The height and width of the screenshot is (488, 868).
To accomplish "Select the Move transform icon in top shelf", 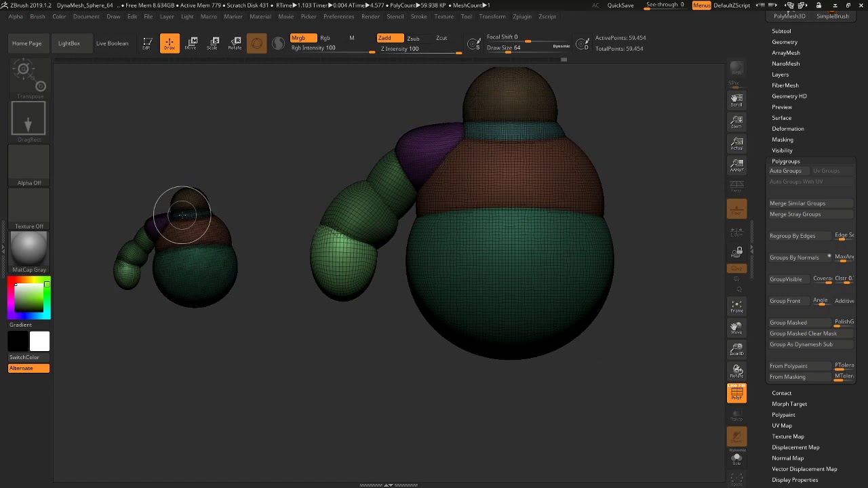I will pyautogui.click(x=191, y=43).
